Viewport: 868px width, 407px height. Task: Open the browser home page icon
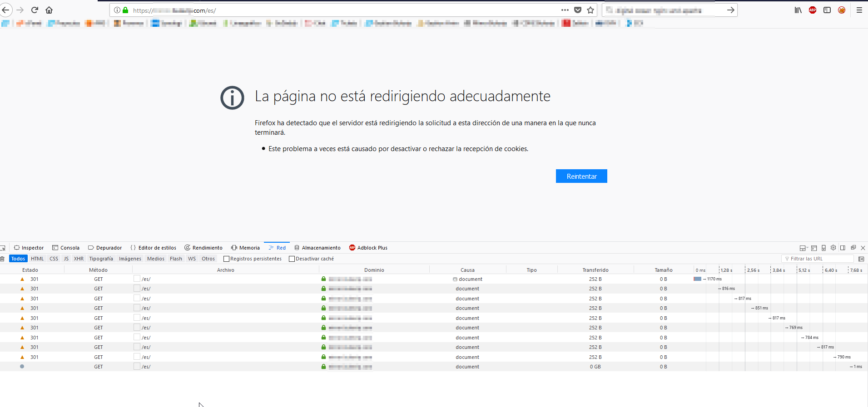pyautogui.click(x=49, y=10)
